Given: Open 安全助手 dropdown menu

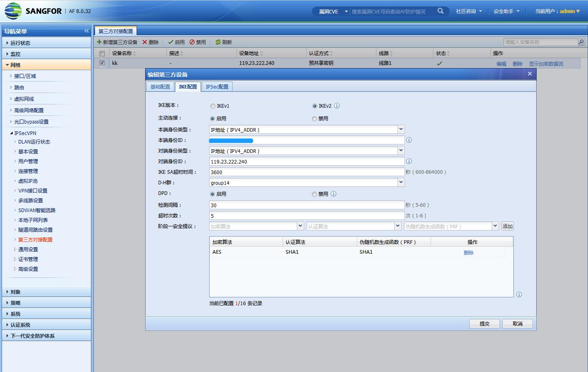Looking at the screenshot, I should 506,11.
